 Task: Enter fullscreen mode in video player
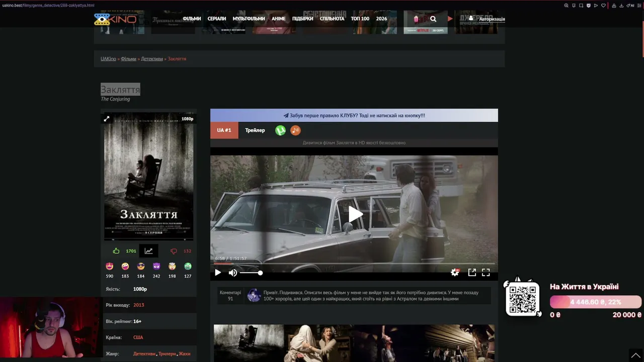coord(486,273)
